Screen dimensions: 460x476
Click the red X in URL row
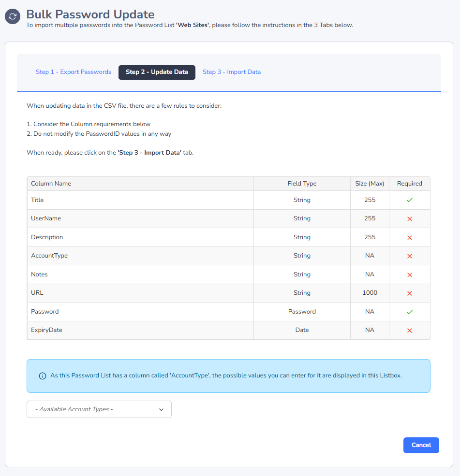coord(409,293)
